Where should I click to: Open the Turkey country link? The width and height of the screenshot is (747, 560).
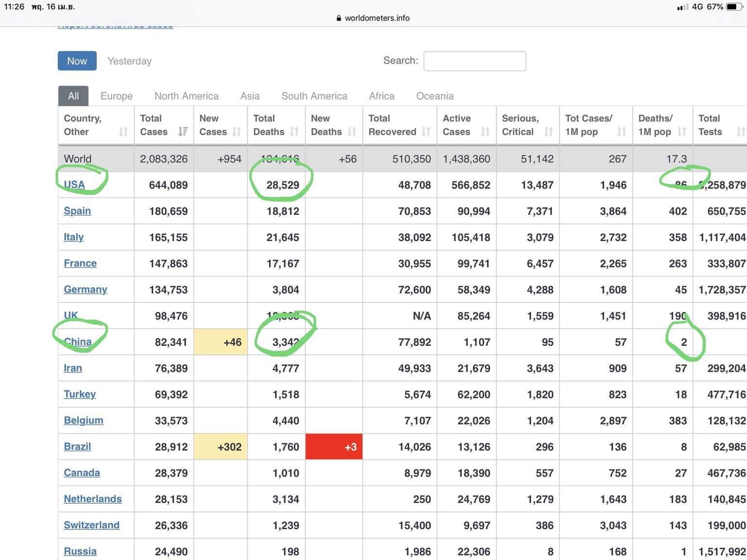[x=80, y=394]
